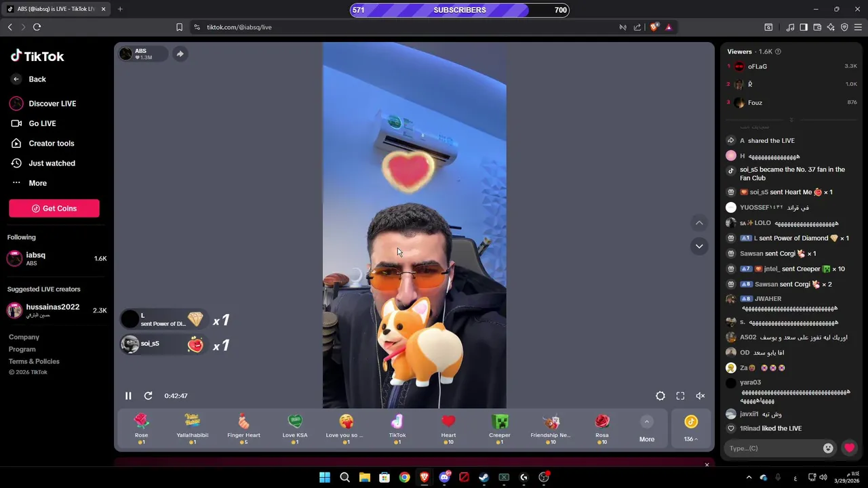Open suggested creator hussainas2022
Screen dimensions: 868x488
tap(56, 310)
